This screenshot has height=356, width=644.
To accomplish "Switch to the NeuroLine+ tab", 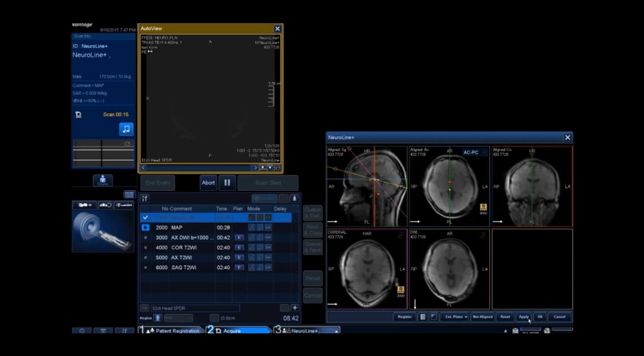I will click(305, 331).
